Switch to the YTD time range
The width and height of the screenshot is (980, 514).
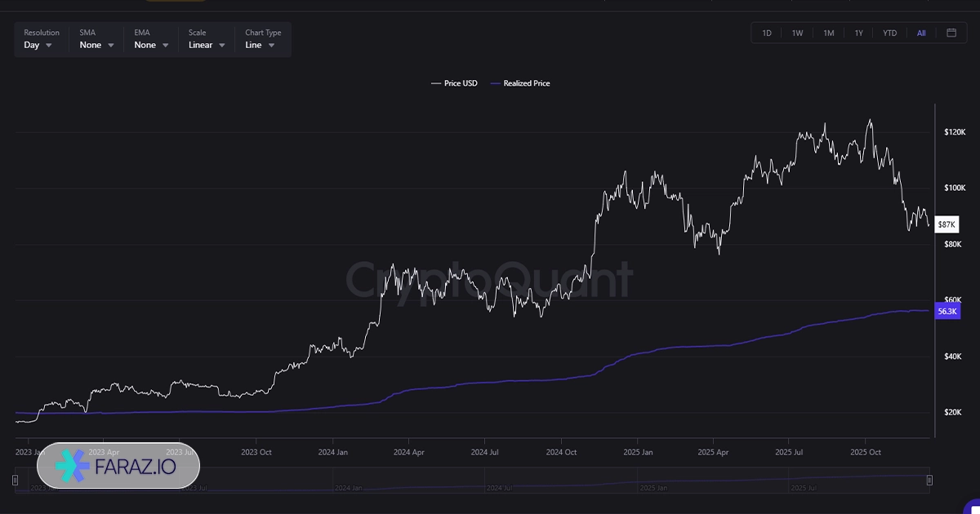[x=889, y=33]
